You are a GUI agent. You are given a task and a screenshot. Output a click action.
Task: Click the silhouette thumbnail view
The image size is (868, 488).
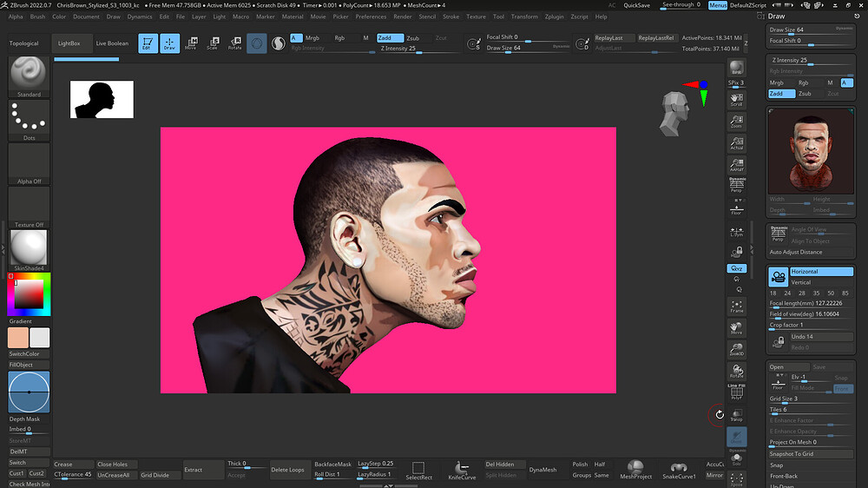[x=102, y=99]
